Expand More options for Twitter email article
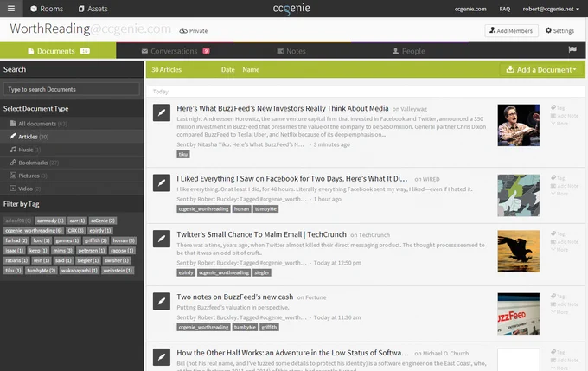This screenshot has height=371, width=588. pyautogui.click(x=559, y=249)
